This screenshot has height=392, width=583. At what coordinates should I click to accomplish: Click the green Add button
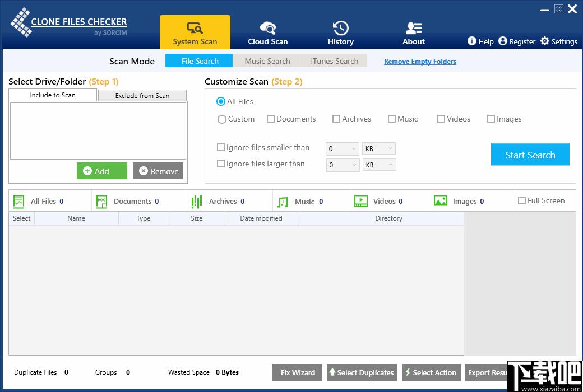102,171
